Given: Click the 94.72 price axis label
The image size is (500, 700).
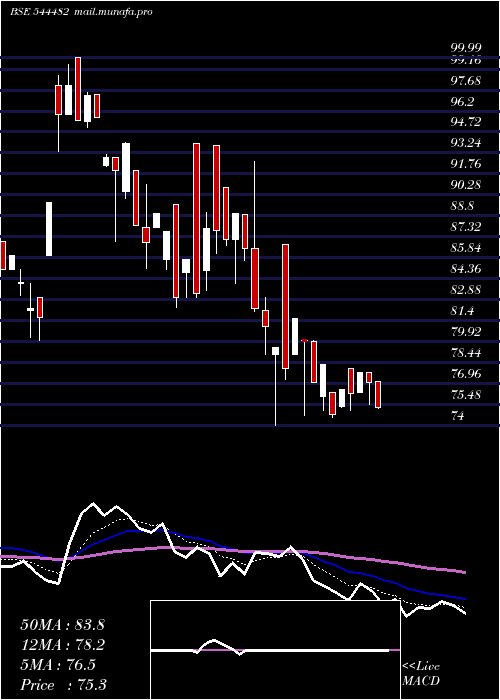Looking at the screenshot, I should [x=466, y=122].
